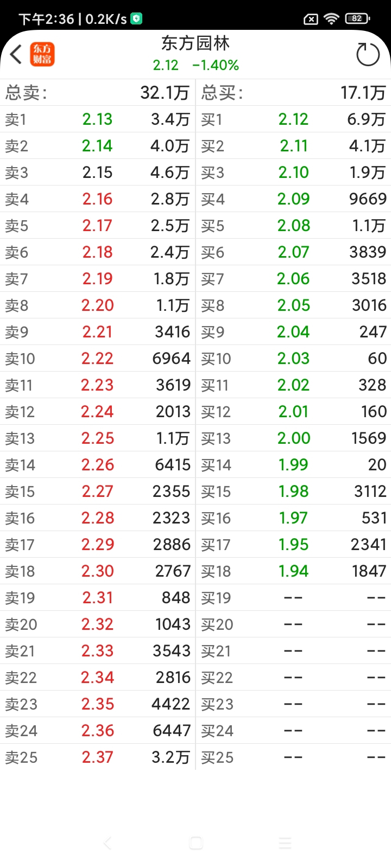Screen dimensions: 391x868
Task: Tap the 买18 volume 1847
Action: point(369,571)
